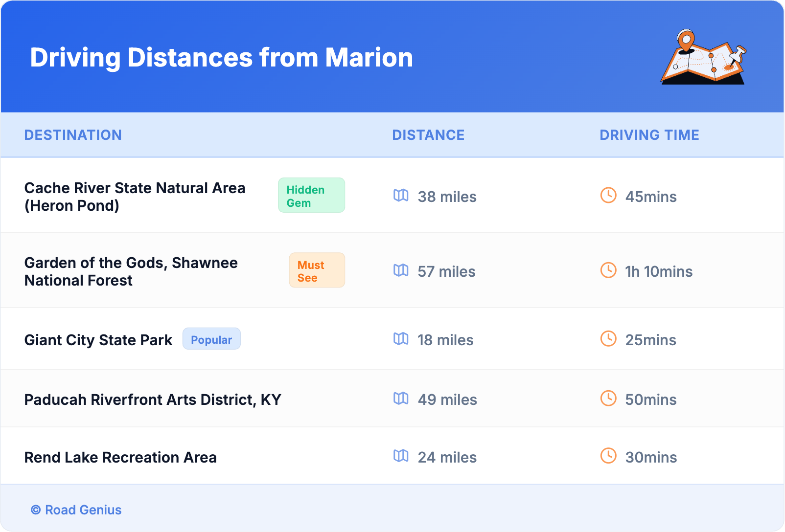Click the map icon beside 18 miles
Viewport: 785px width, 532px height.
click(401, 339)
